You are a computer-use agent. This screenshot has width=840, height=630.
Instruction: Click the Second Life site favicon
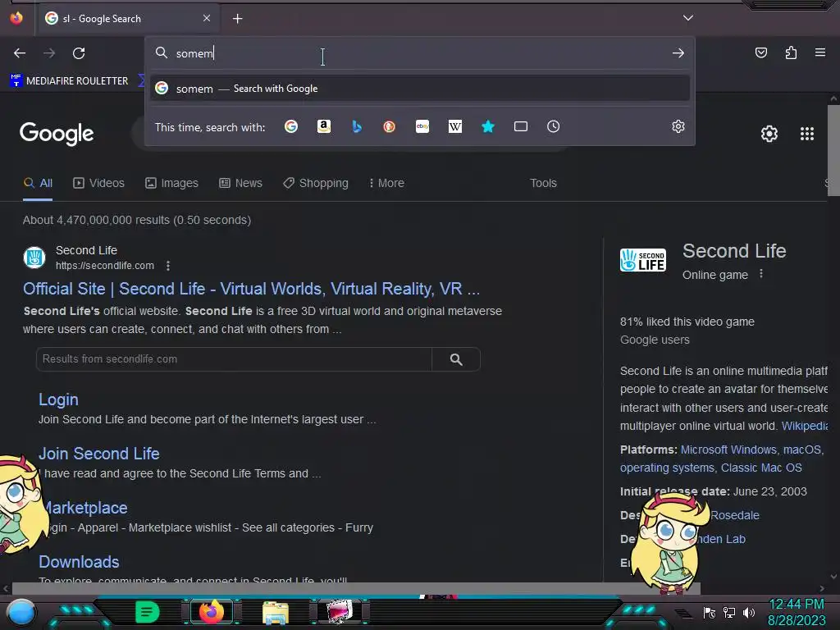pyautogui.click(x=34, y=258)
